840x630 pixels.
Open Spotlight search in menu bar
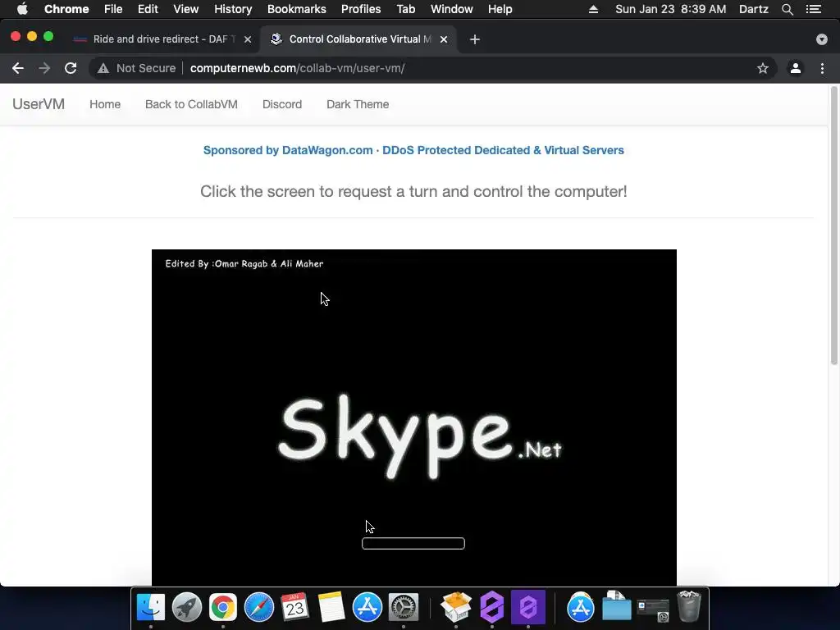pyautogui.click(x=787, y=9)
